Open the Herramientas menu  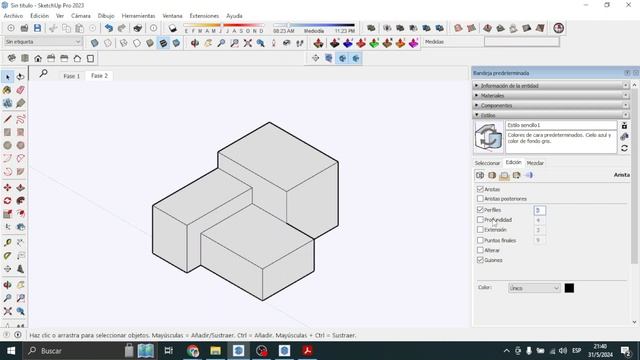click(138, 16)
